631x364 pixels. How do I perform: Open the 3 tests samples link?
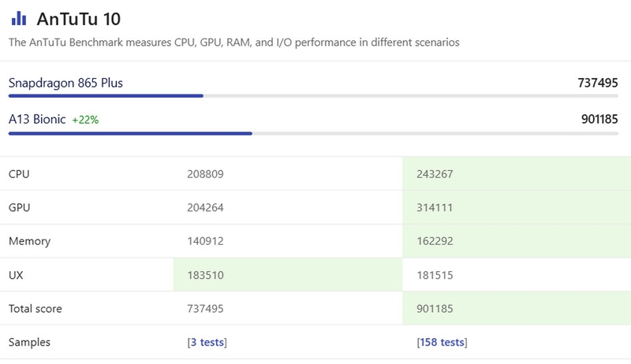tap(207, 342)
